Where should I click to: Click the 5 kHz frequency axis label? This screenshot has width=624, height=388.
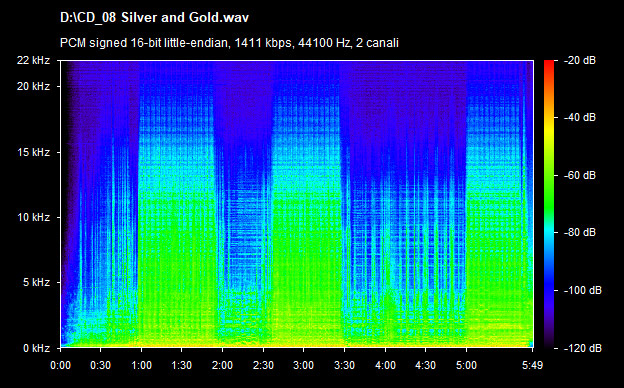(36, 283)
